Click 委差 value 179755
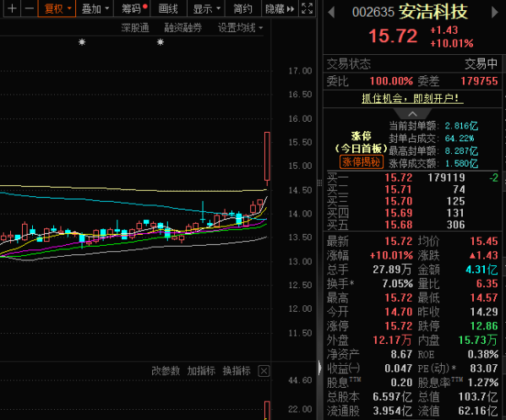 (479, 81)
